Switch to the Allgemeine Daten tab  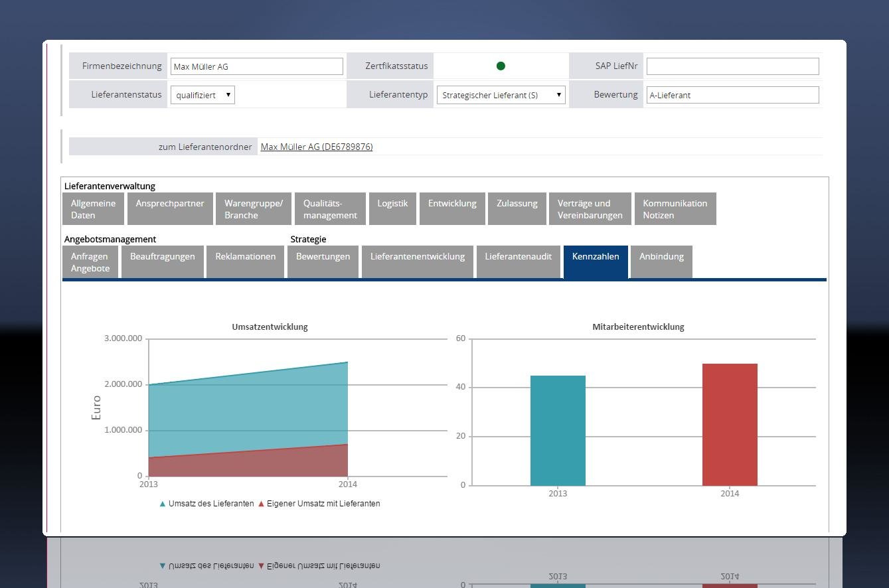pyautogui.click(x=93, y=209)
